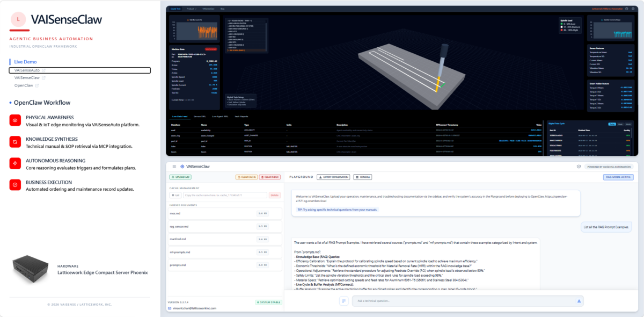Click the Business Execution checkmark icon
The image size is (644, 317).
[x=15, y=185]
